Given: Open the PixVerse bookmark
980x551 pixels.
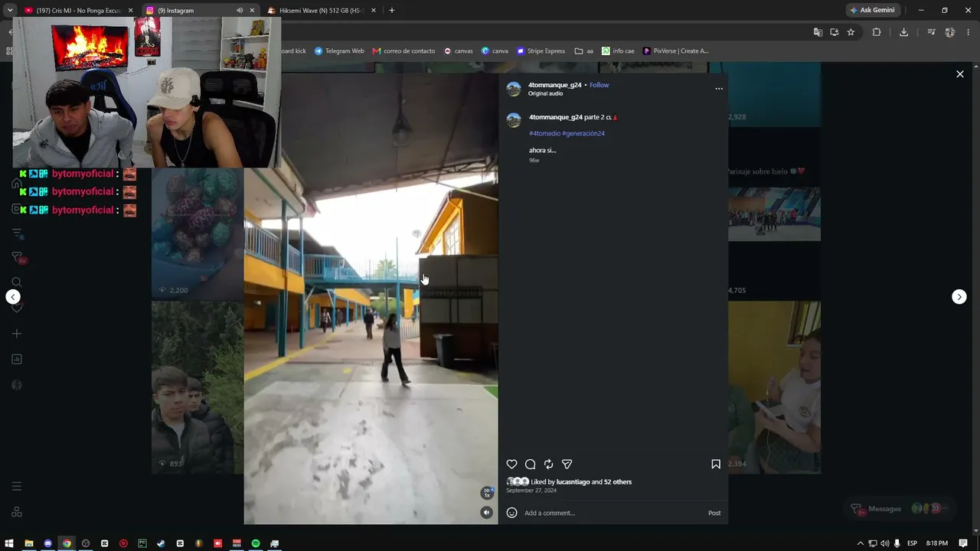Looking at the screenshot, I should (x=676, y=51).
